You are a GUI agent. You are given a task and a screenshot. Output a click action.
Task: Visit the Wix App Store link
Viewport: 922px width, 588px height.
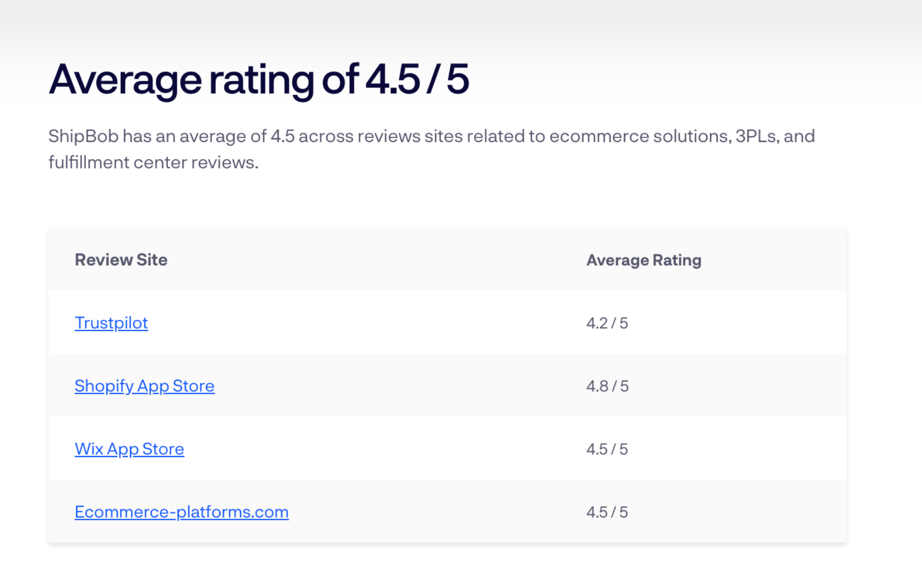pyautogui.click(x=129, y=449)
